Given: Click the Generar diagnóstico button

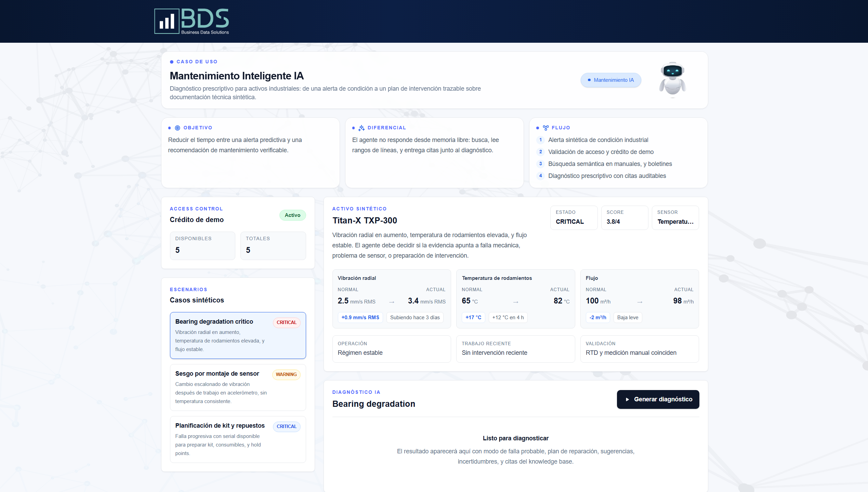Looking at the screenshot, I should (x=658, y=399).
